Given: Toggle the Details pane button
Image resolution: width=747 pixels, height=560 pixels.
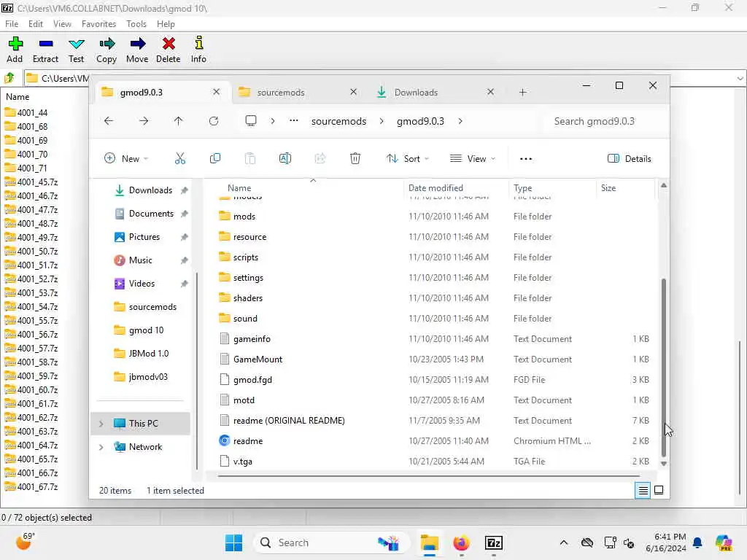Looking at the screenshot, I should [x=630, y=158].
